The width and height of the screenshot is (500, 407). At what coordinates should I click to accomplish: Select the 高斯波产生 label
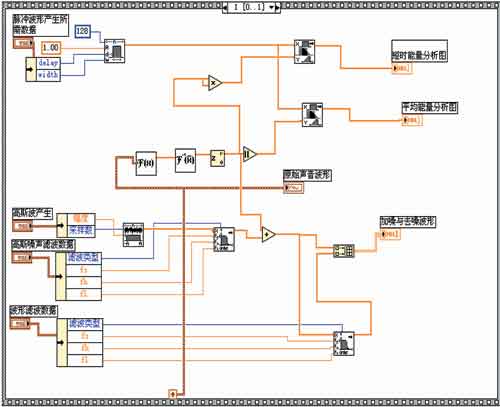(32, 214)
